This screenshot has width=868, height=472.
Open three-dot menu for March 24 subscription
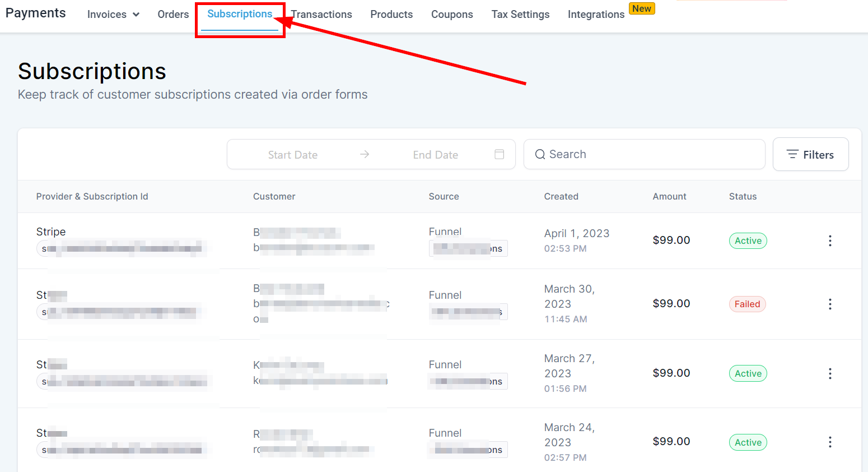point(830,442)
